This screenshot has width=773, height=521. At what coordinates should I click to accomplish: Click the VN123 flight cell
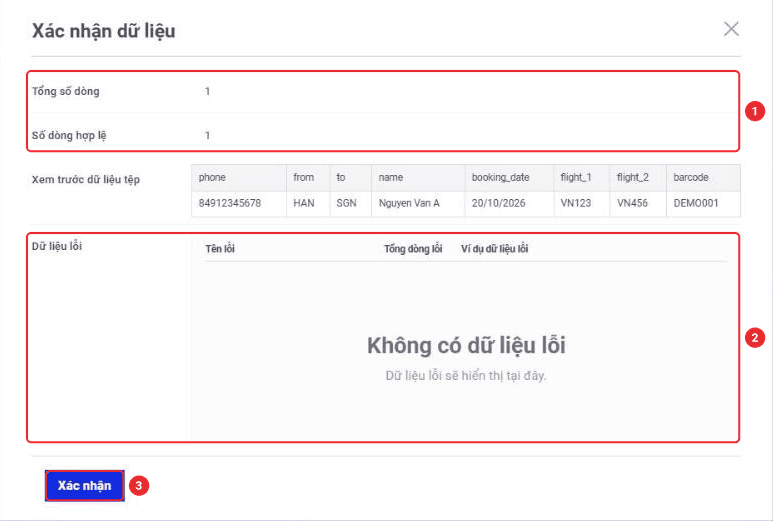[582, 204]
